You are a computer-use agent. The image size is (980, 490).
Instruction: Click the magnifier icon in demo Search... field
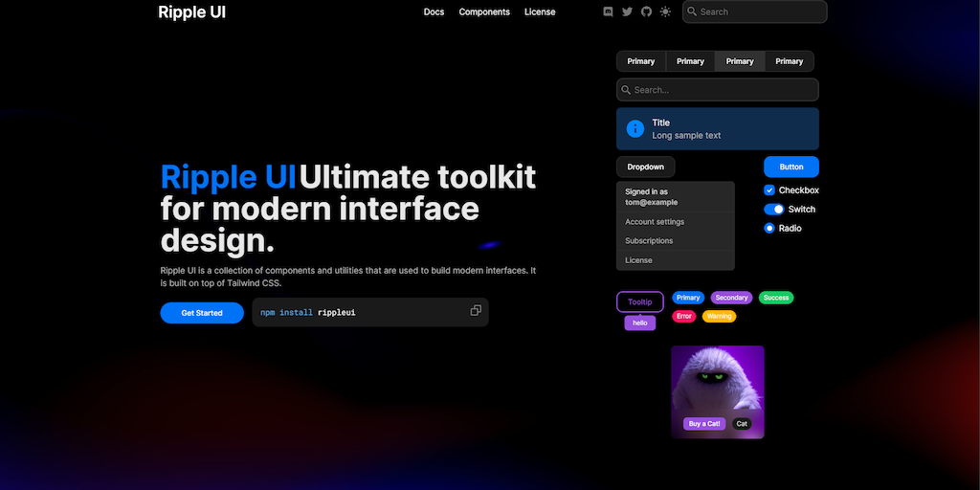coord(626,90)
